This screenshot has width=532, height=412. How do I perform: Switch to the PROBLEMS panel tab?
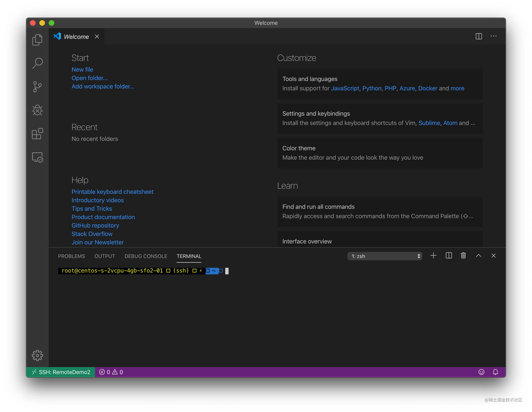(71, 256)
